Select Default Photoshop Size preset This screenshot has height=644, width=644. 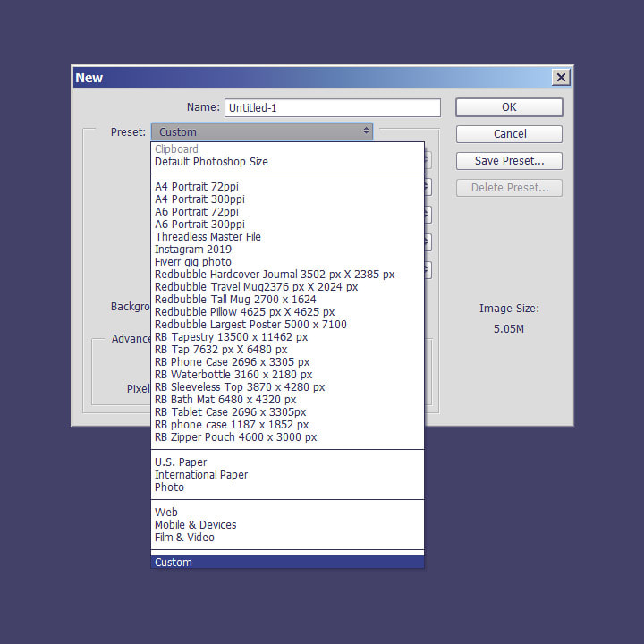[287, 162]
